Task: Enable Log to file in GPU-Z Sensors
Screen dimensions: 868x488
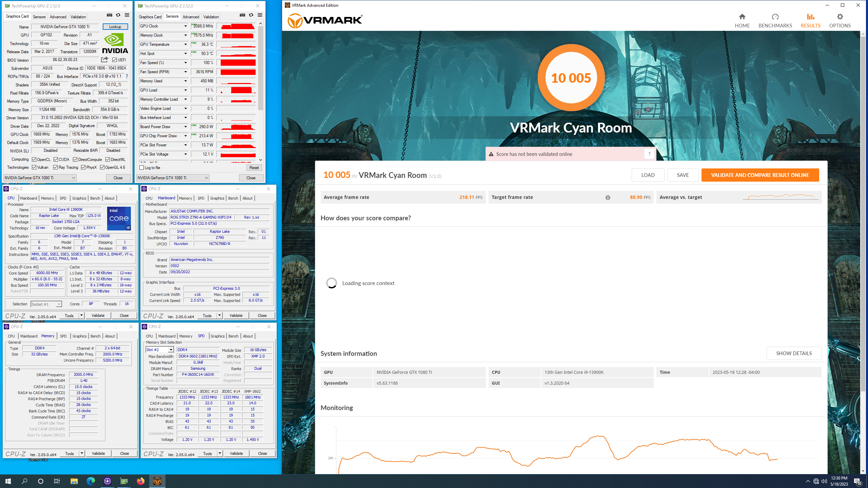Action: (141, 168)
